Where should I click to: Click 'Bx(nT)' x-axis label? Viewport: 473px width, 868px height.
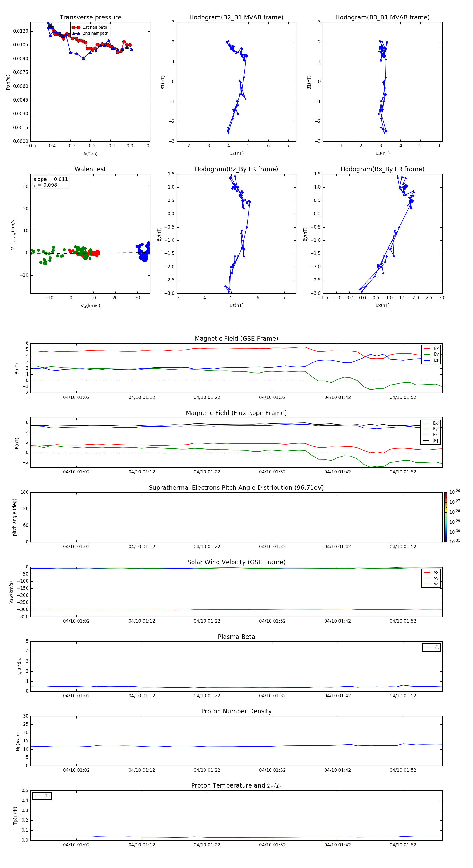[382, 305]
